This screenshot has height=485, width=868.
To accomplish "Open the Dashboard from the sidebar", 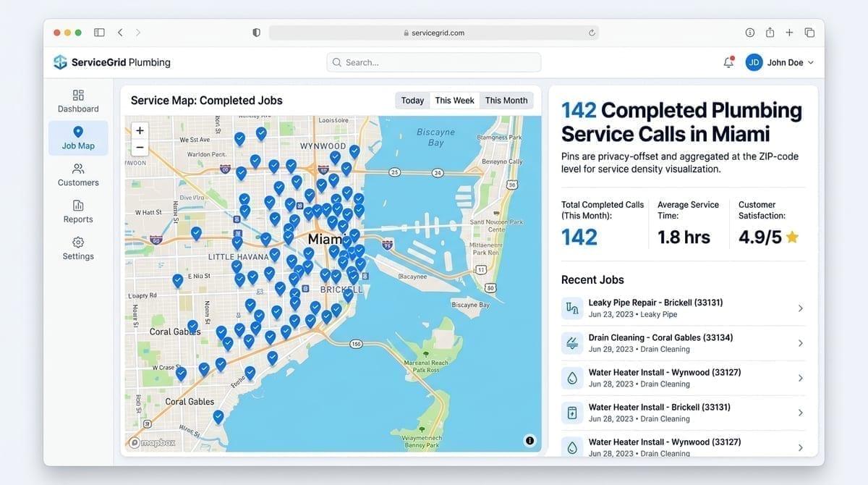I will point(77,101).
